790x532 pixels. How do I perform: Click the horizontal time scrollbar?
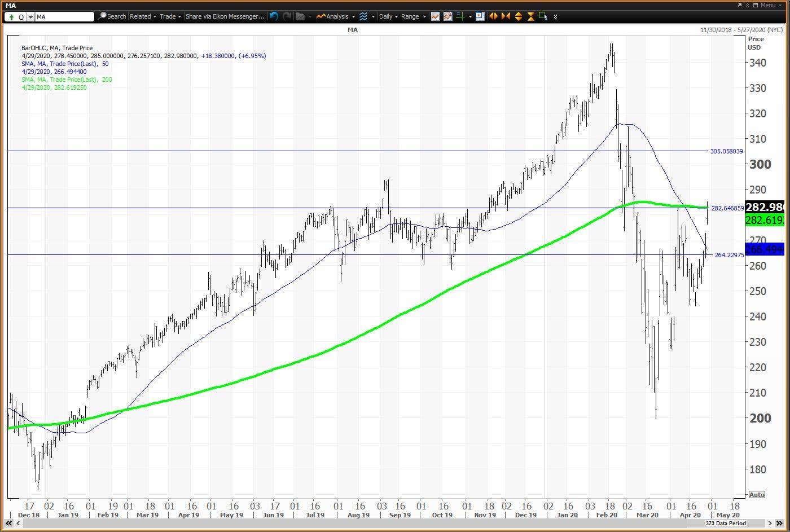pyautogui.click(x=361, y=524)
